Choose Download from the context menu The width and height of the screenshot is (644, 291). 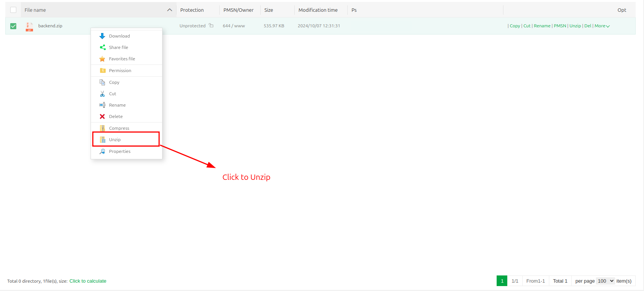coord(127,36)
